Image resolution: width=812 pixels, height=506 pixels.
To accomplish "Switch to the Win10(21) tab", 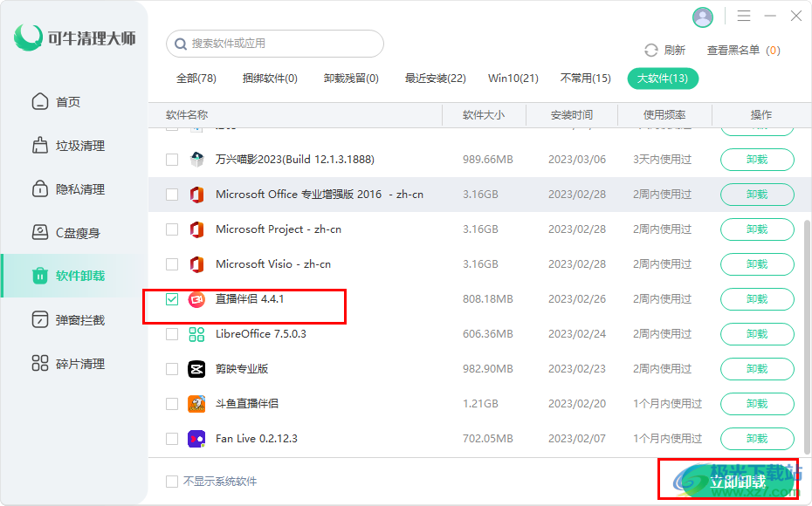I will (513, 79).
